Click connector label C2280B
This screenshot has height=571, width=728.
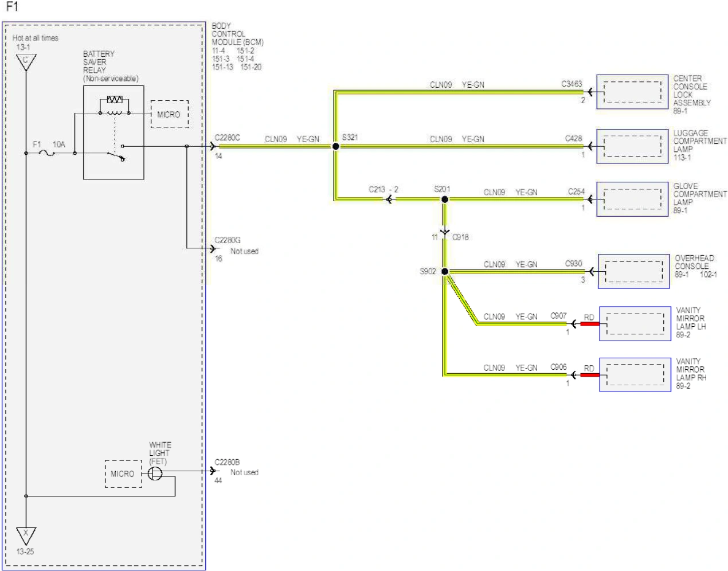click(227, 462)
